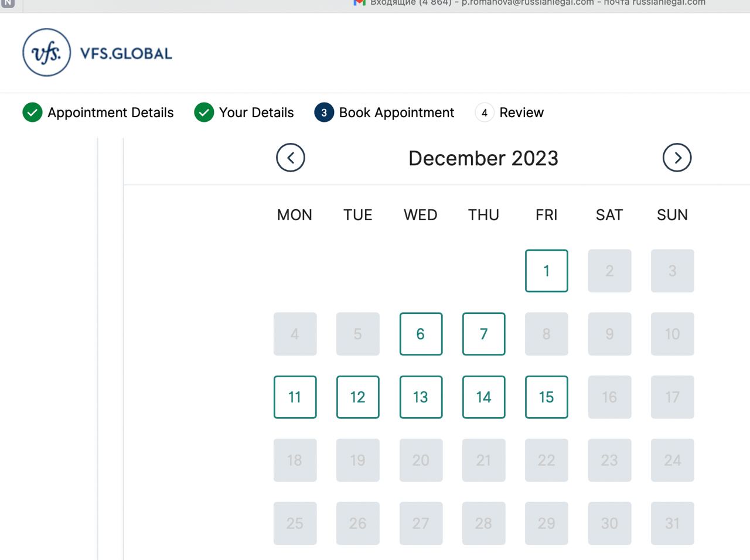This screenshot has width=750, height=560.
Task: Click the green checkmark beside Your Details
Action: tap(204, 112)
